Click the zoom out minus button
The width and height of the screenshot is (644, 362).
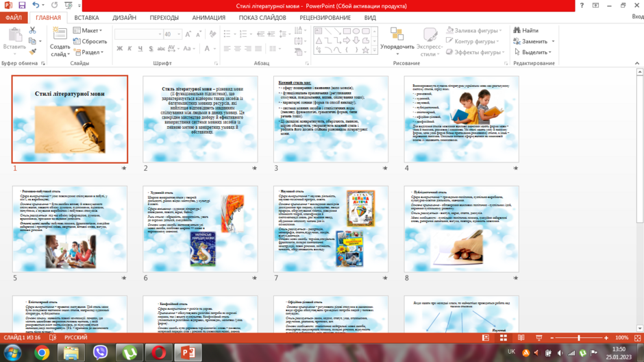point(552,338)
